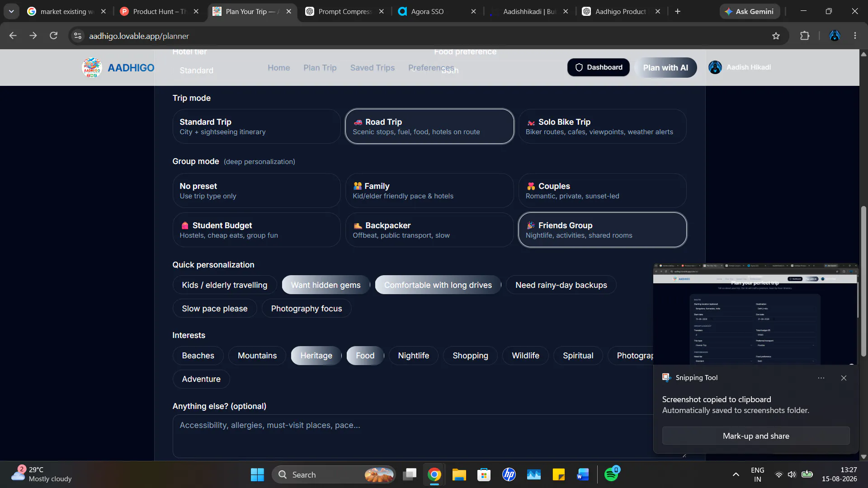Screen dimensions: 868x488
Task: Open Spotify from taskbar
Action: point(611,474)
